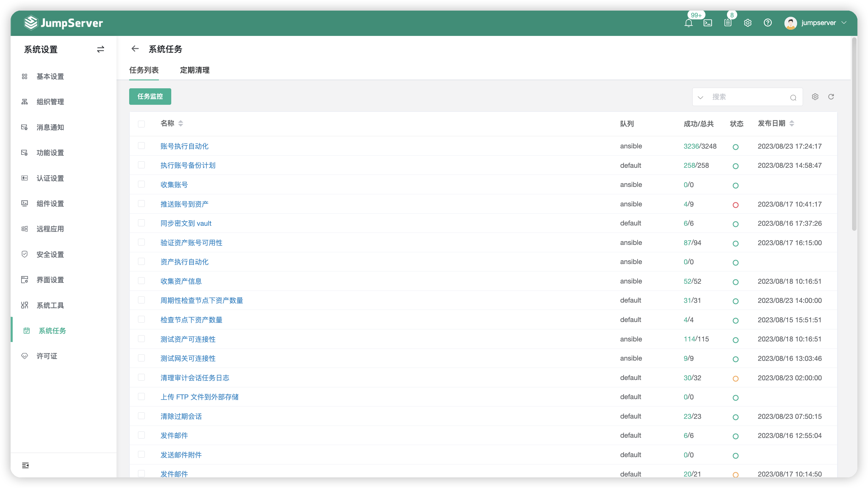Toggle the select-all checkbox in table header

point(141,124)
